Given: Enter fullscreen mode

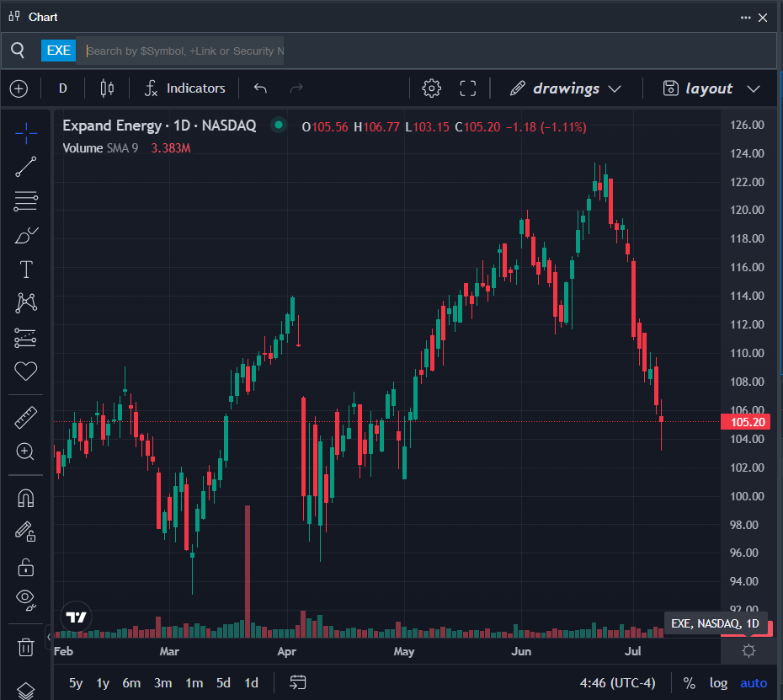Looking at the screenshot, I should [x=468, y=88].
